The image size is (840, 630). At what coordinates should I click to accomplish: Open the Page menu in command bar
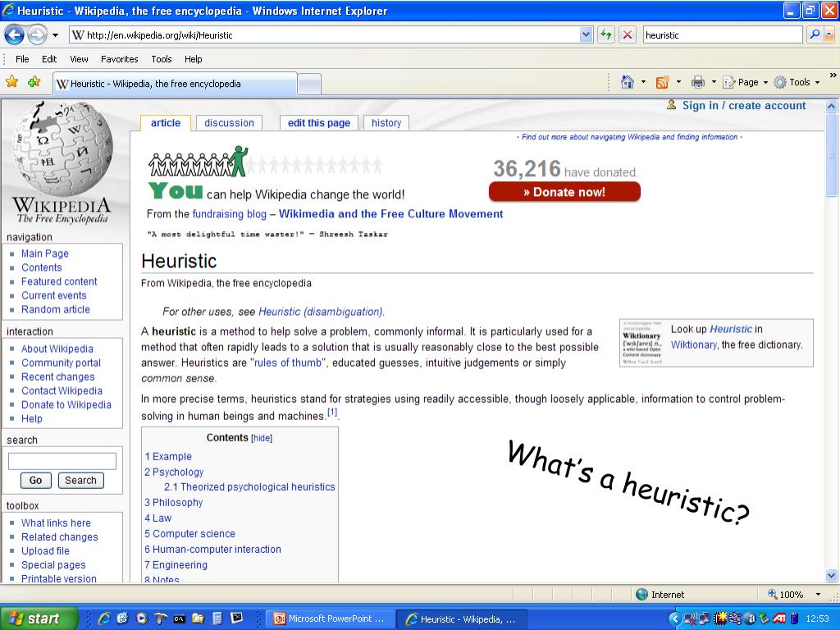[x=745, y=82]
